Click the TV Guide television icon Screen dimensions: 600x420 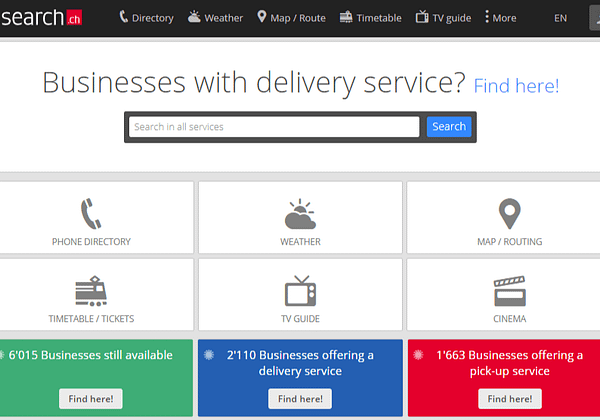click(300, 292)
